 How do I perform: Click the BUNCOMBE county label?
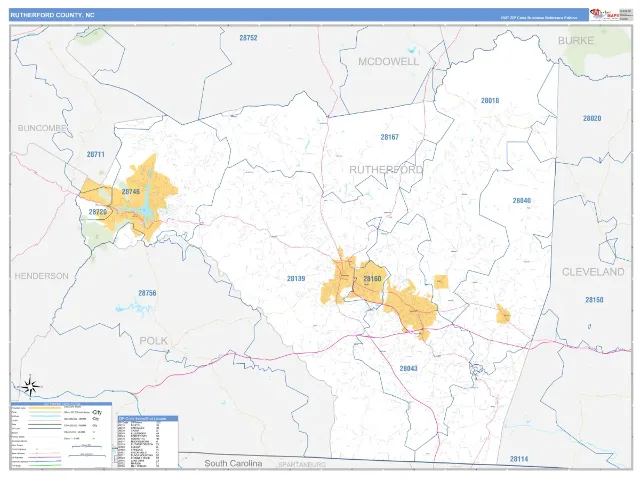tap(42, 128)
